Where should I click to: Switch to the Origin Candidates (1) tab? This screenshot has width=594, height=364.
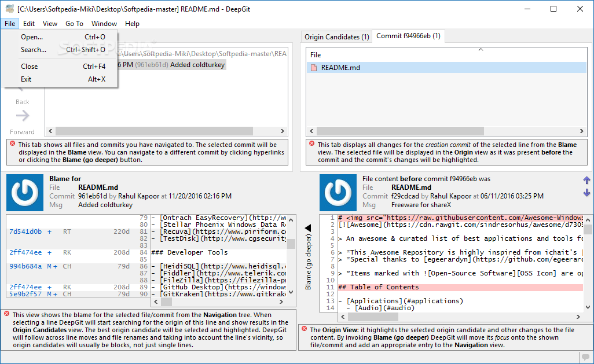point(337,36)
